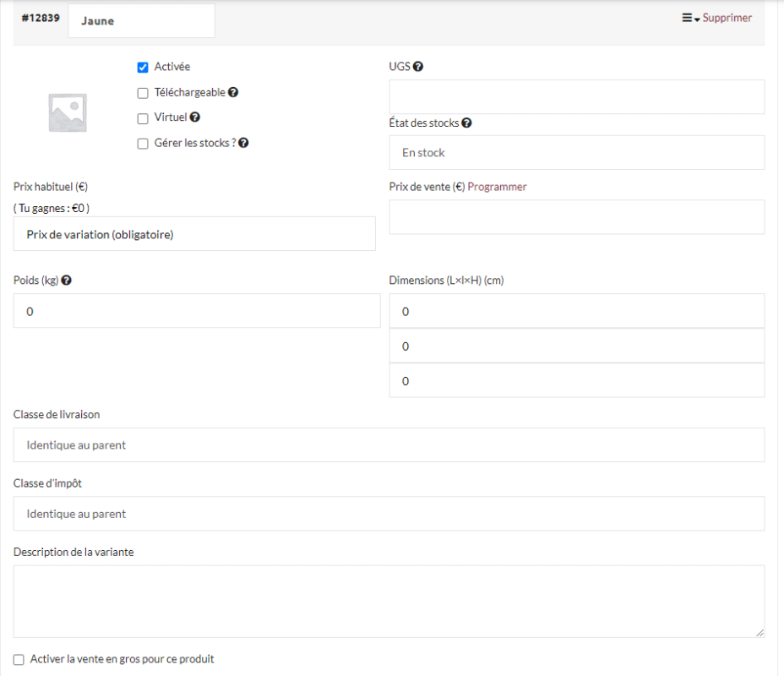This screenshot has width=784, height=676.
Task: Click the 'Prix habituel (€)' label
Action: point(51,187)
